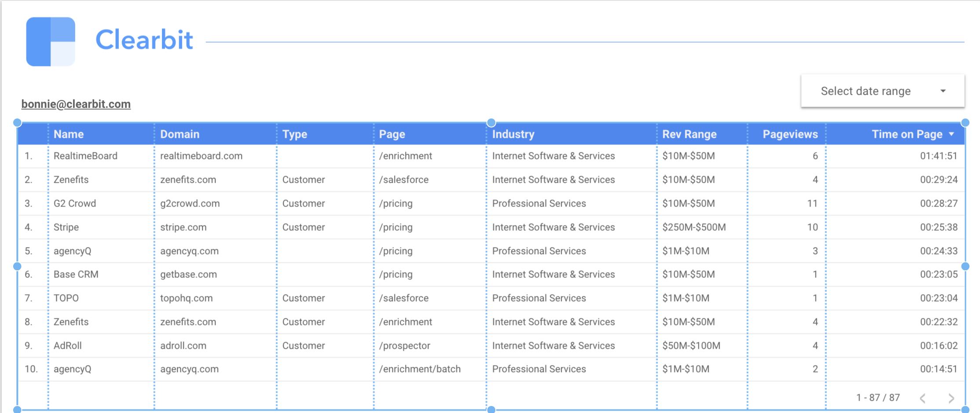980x413 pixels.
Task: Click row number 7.
Action: (28, 298)
